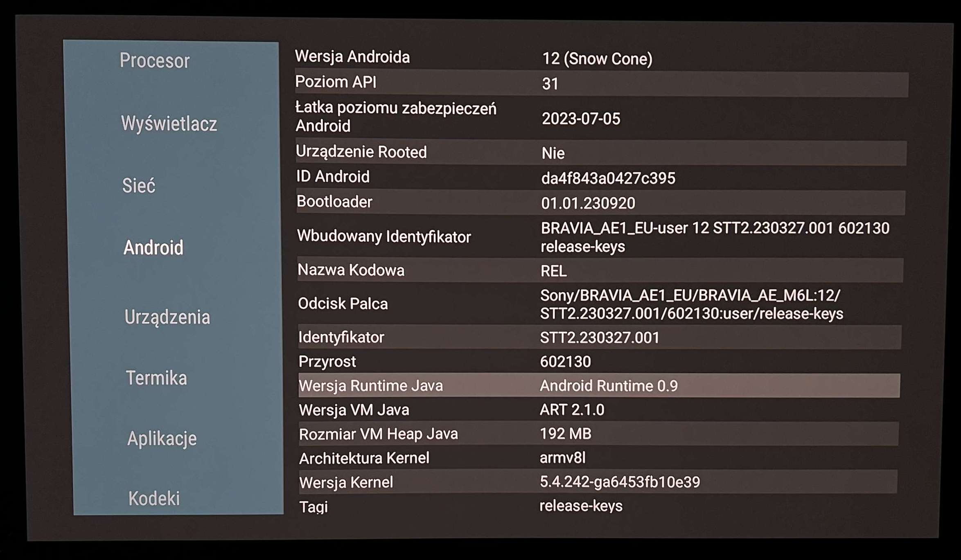Select the bootloader value 01.01.230920
The width and height of the screenshot is (961, 560).
point(588,203)
